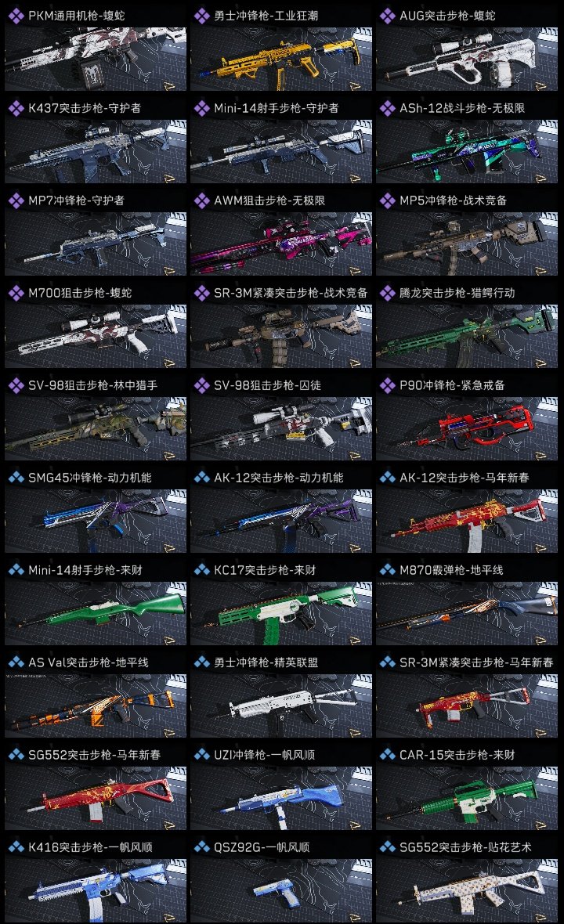Click the purple rarity icon beside PKM通用机枪-蝮蛇
The image size is (564, 924).
pos(16,16)
